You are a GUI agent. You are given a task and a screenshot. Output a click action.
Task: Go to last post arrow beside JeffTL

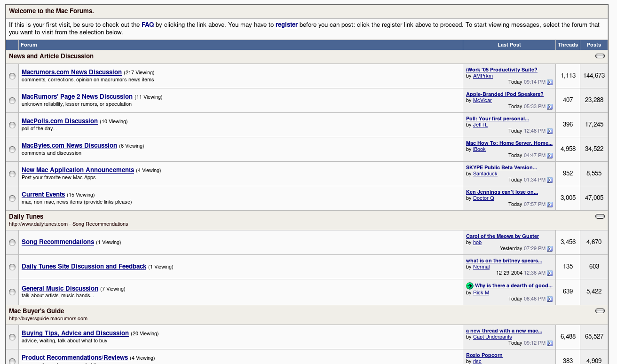click(550, 131)
